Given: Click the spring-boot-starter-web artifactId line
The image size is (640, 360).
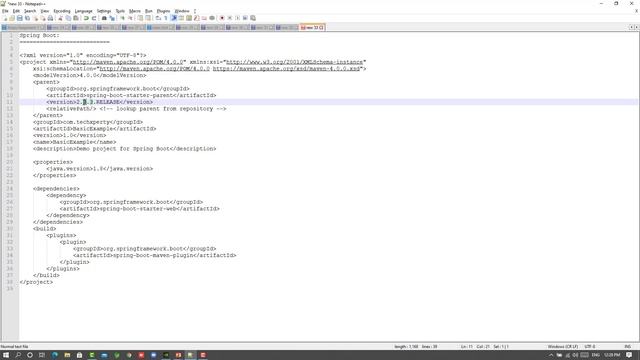Looking at the screenshot, I should (x=140, y=209).
